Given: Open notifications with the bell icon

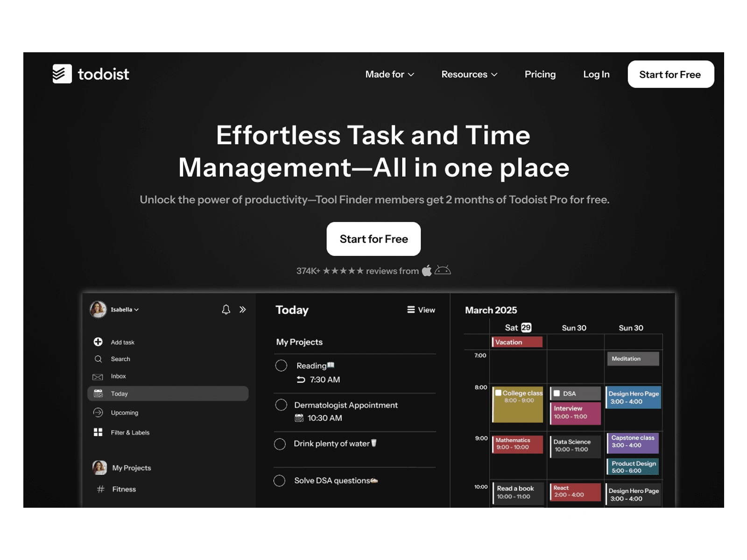Looking at the screenshot, I should (x=226, y=309).
